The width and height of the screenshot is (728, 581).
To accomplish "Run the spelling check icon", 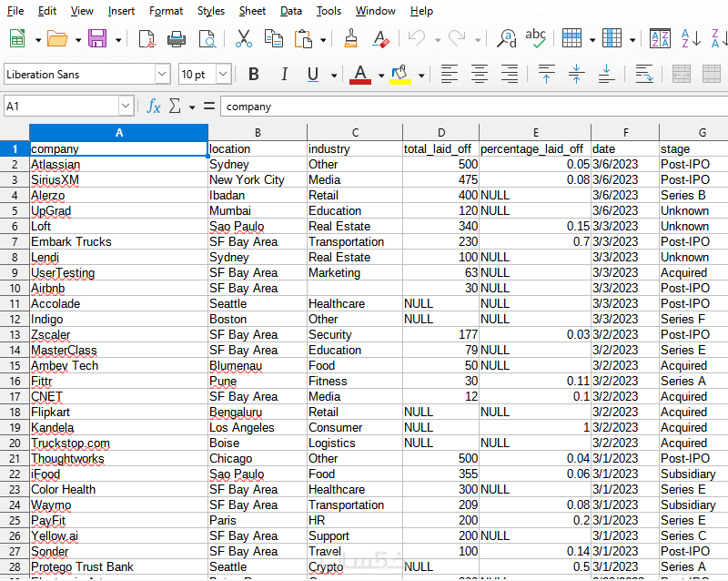I will click(x=535, y=39).
